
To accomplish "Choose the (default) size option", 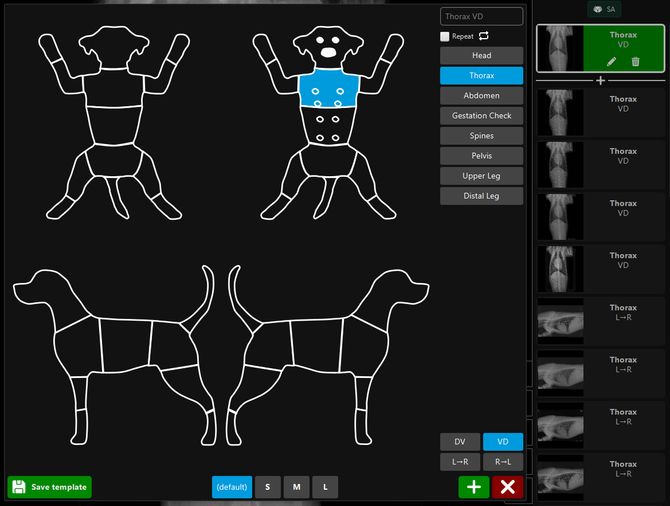I will (232, 487).
